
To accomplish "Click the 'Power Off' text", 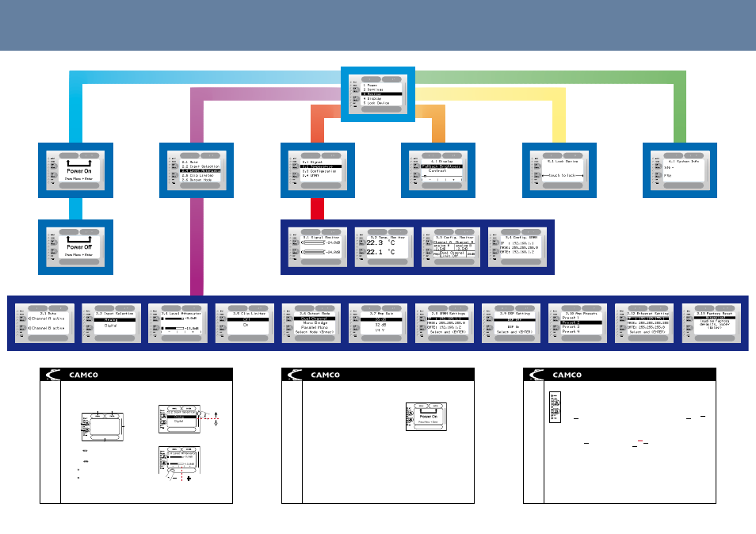I will (79, 246).
